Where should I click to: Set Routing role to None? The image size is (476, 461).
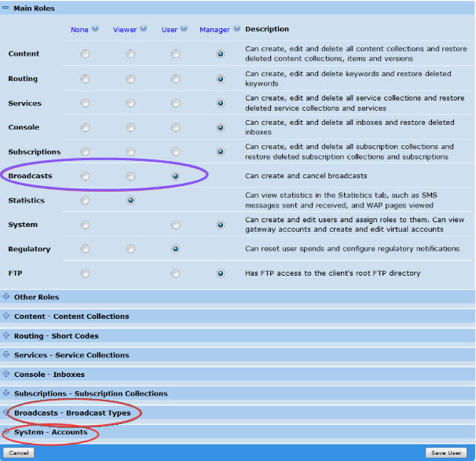(x=86, y=79)
